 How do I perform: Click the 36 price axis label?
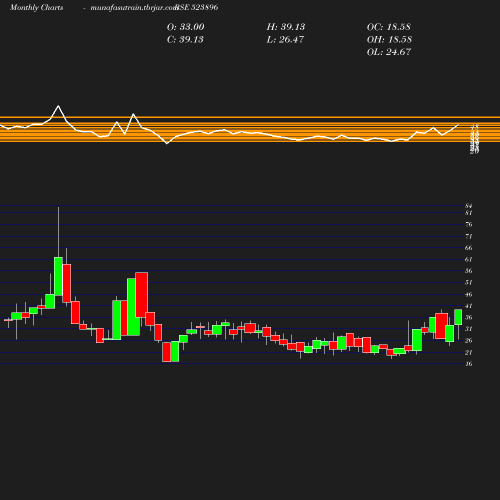click(469, 317)
